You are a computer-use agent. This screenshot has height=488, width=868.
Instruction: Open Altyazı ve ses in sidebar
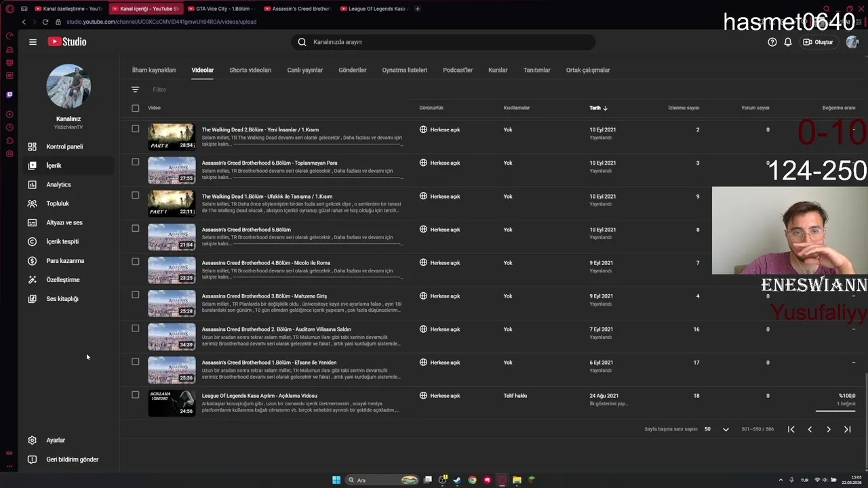(x=65, y=222)
